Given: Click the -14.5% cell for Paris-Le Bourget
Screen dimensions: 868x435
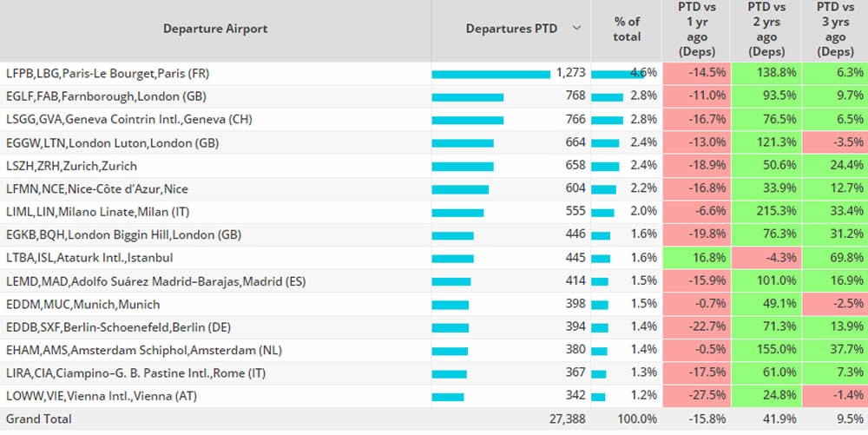Looking at the screenshot, I should tap(696, 73).
